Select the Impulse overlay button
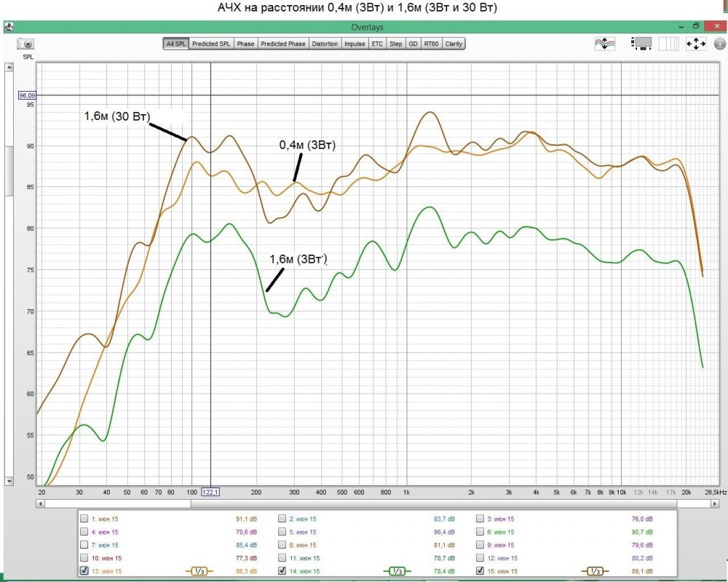This screenshot has height=582, width=728. click(x=355, y=44)
